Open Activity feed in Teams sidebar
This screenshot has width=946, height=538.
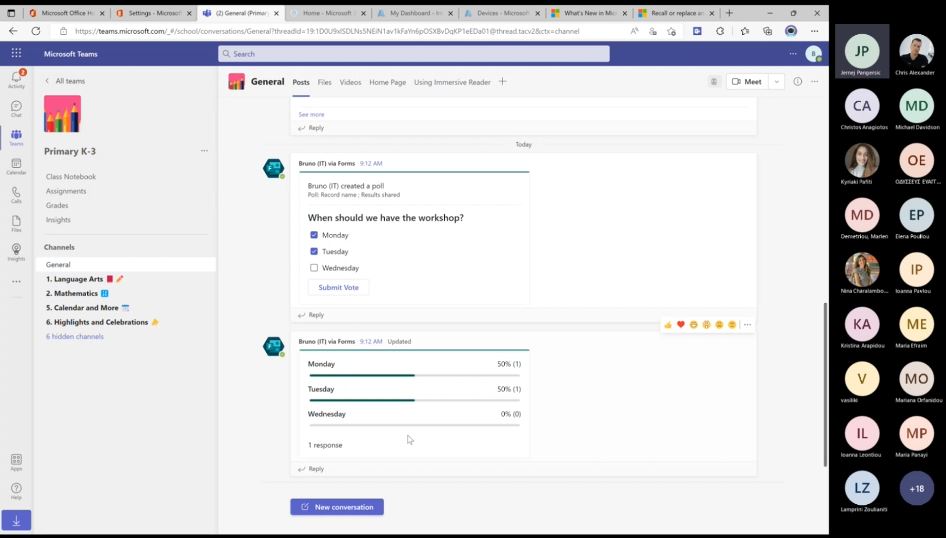[x=16, y=79]
